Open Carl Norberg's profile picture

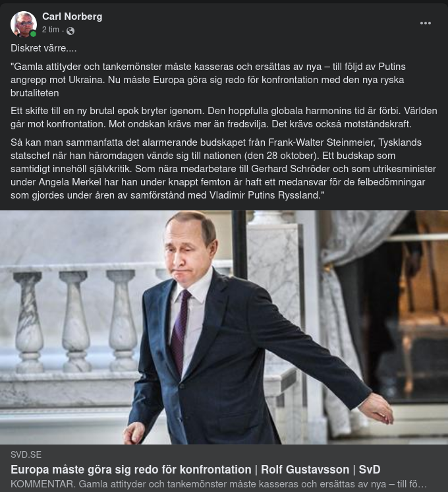(23, 24)
